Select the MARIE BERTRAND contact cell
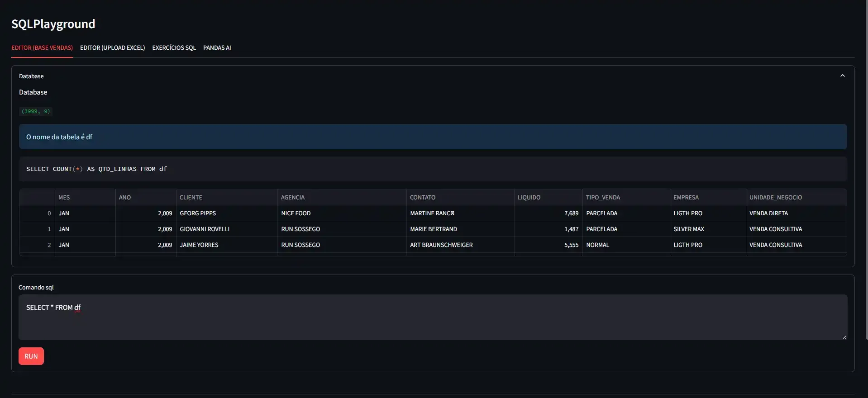 (460, 229)
